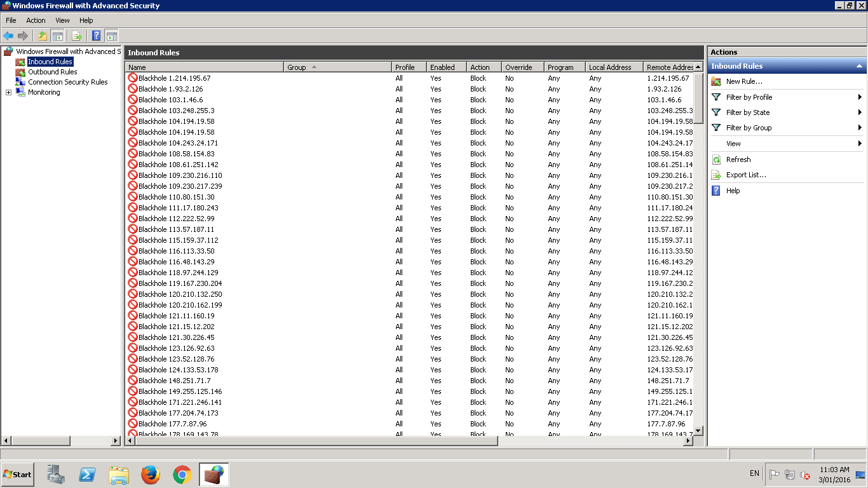Click the New Rule... action
Screen dimensions: 868x488
click(x=744, y=81)
